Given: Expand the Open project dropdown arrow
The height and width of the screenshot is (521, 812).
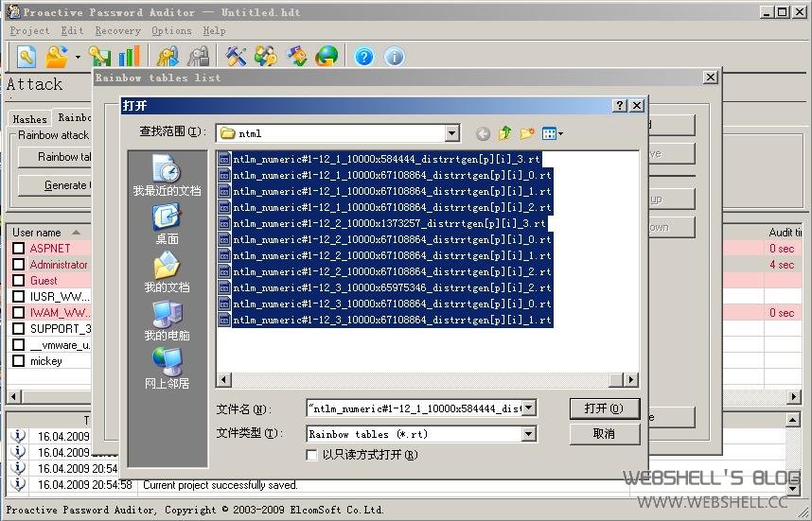Looking at the screenshot, I should [x=78, y=57].
